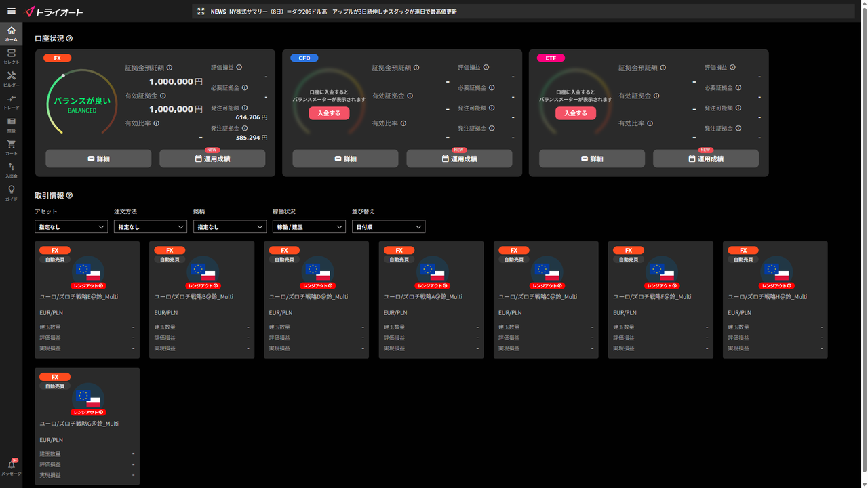Open the Select sidebar icon
The width and height of the screenshot is (868, 488).
coord(11,56)
